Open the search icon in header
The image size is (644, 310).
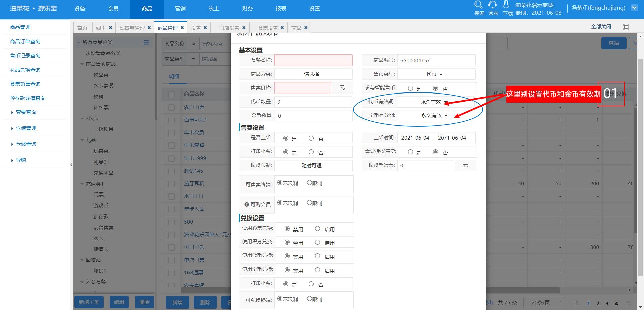479,5
